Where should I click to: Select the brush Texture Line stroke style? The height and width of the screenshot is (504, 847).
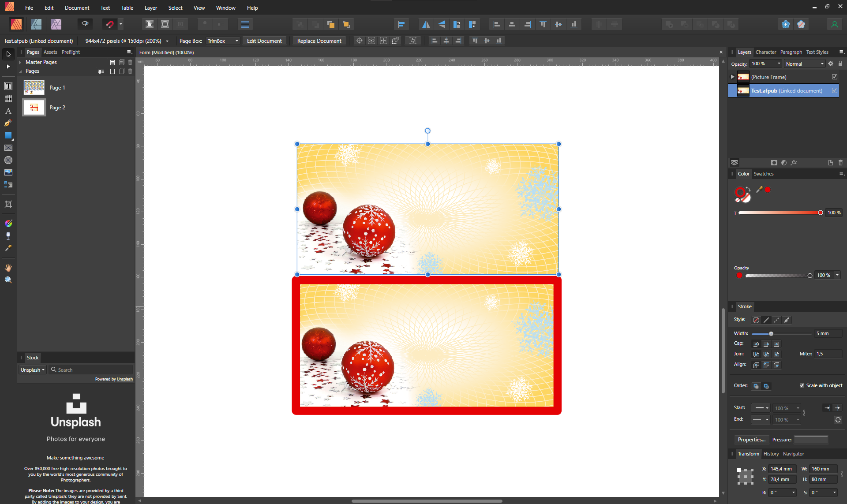787,320
